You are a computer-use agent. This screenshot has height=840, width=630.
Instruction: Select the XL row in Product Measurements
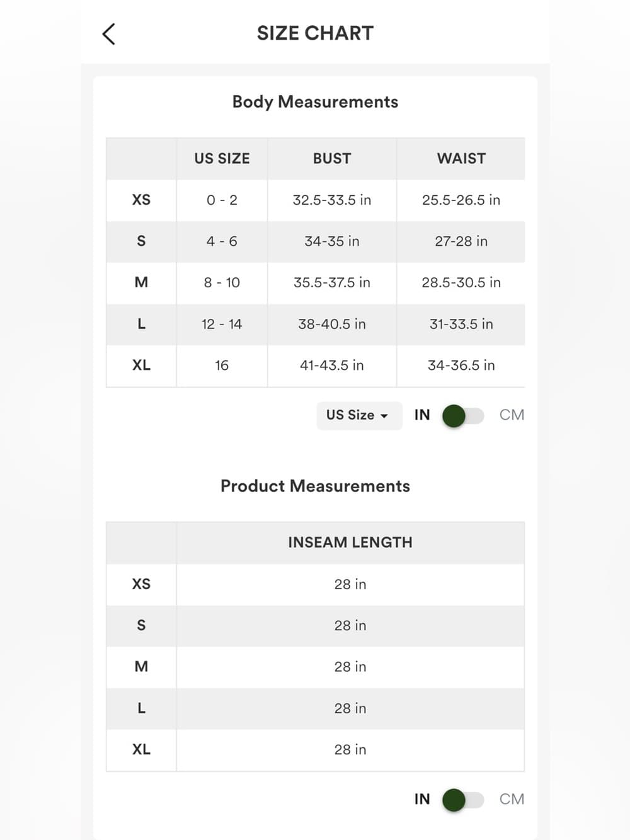click(316, 750)
